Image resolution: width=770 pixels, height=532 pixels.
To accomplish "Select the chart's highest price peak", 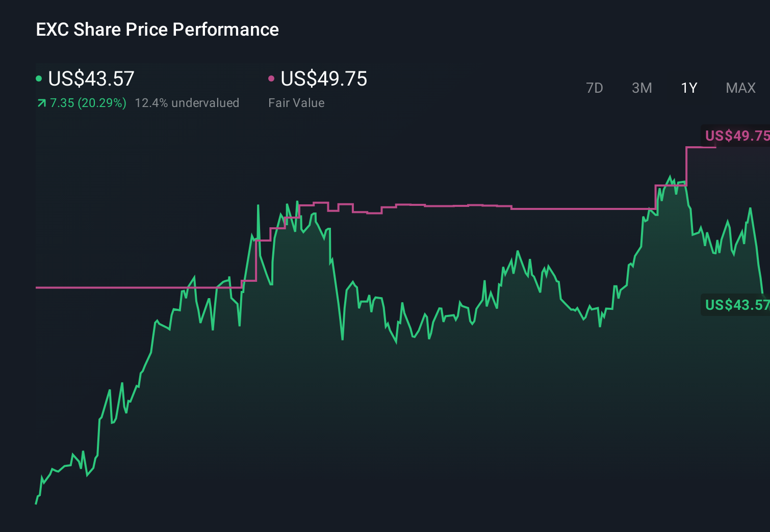I will [671, 174].
